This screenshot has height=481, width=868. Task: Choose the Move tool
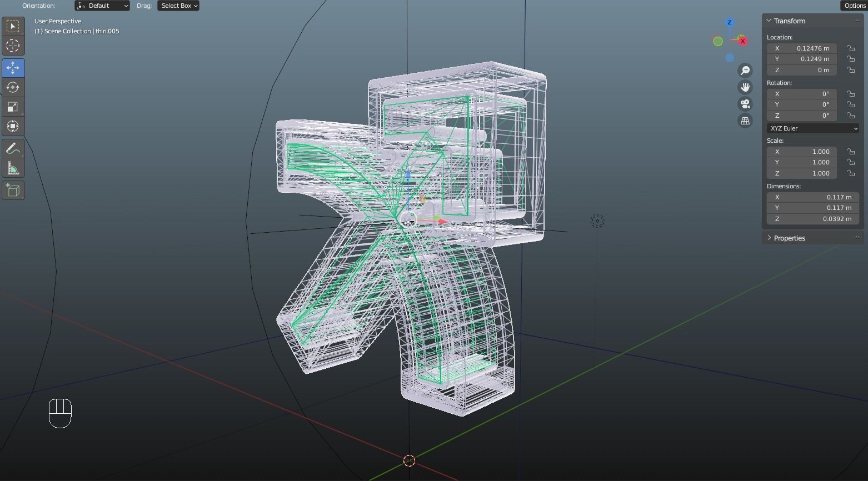[x=13, y=68]
